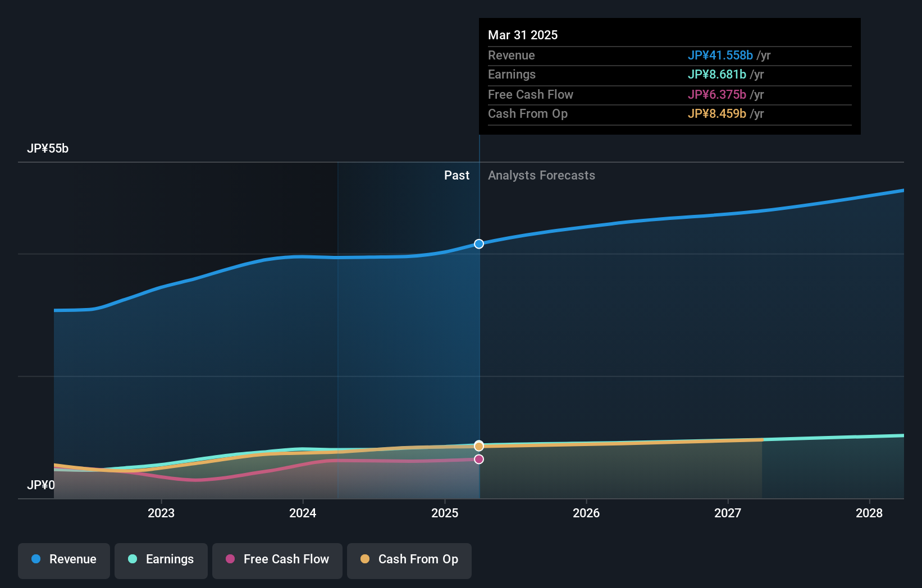Toggle the Cash From Op legend button
The height and width of the screenshot is (588, 922).
[409, 561]
